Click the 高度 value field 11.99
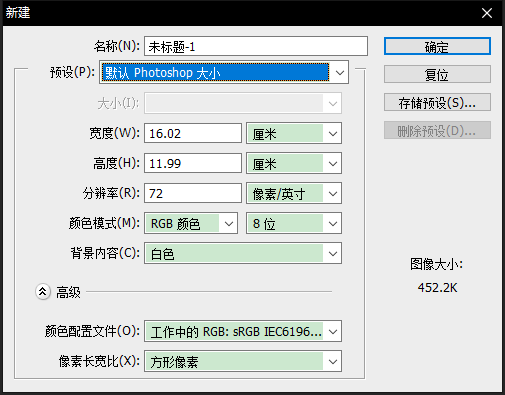 pos(193,163)
